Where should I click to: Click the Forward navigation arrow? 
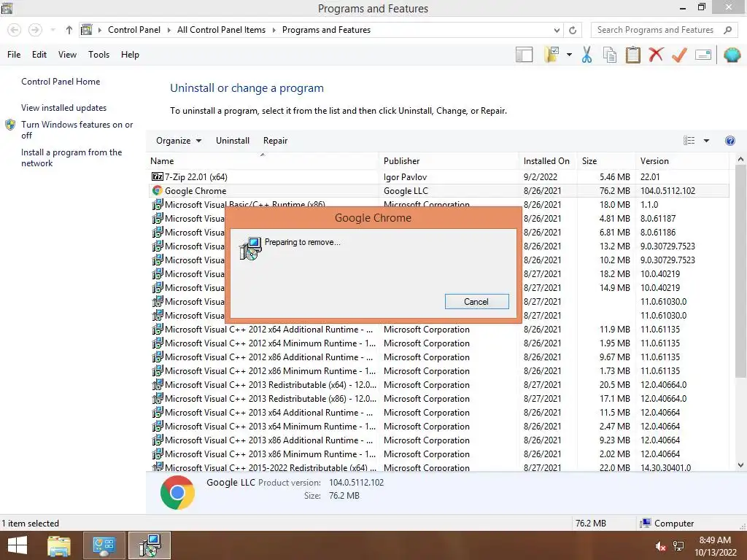point(35,30)
